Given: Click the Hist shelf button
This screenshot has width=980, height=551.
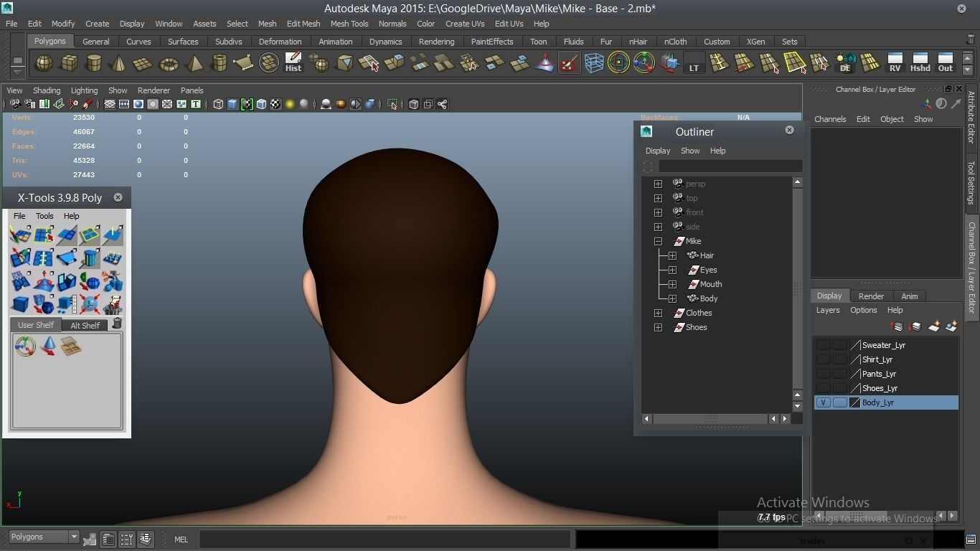Looking at the screenshot, I should [293, 63].
